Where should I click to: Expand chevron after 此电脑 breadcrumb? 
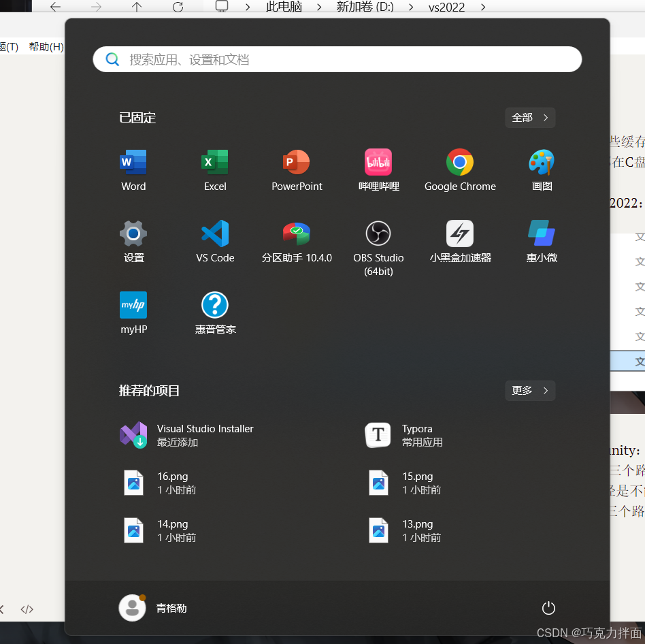point(319,7)
